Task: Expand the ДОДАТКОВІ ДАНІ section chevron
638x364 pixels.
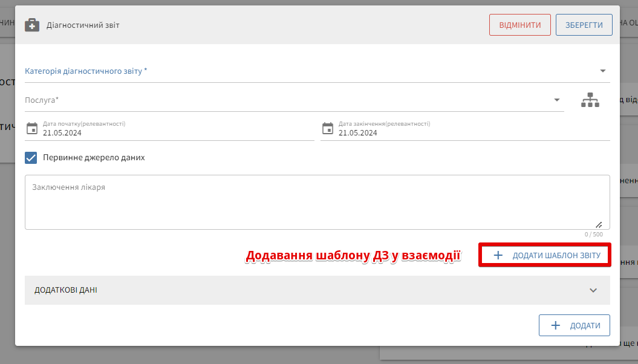Action: (593, 290)
